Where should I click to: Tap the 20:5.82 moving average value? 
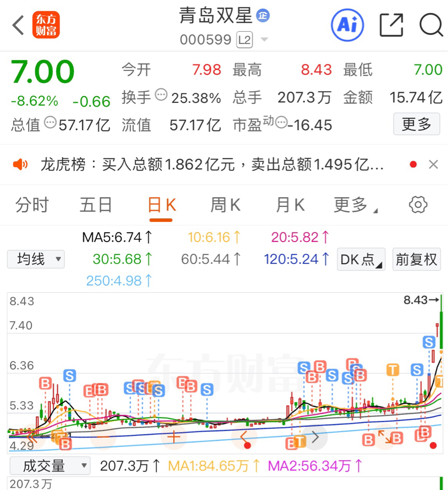[x=300, y=237]
